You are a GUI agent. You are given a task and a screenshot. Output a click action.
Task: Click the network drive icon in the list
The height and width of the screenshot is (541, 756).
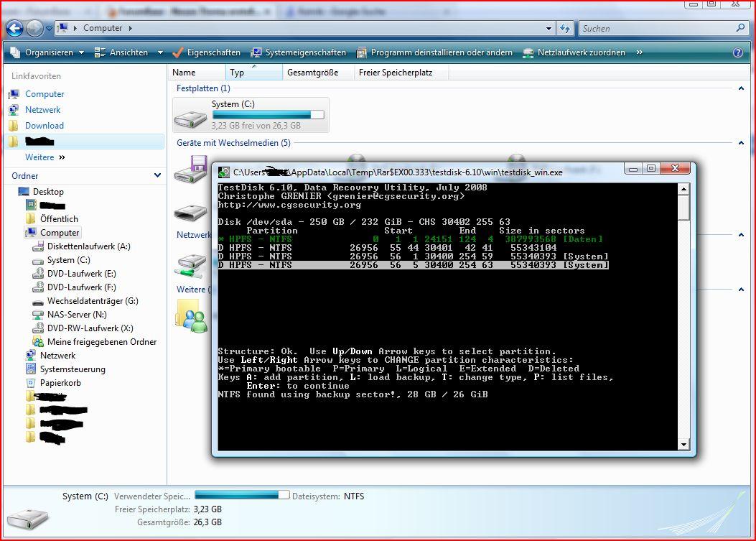point(190,267)
